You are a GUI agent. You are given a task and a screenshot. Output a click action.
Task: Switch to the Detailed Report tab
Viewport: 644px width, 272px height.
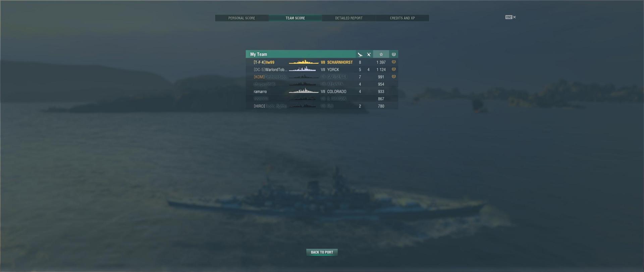[x=348, y=18]
